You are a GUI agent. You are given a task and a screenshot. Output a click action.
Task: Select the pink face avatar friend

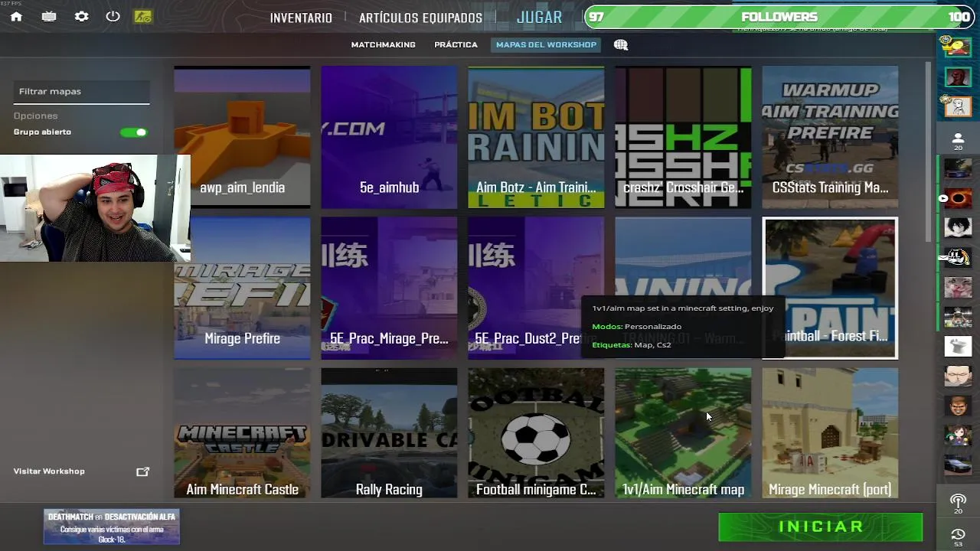(x=958, y=287)
